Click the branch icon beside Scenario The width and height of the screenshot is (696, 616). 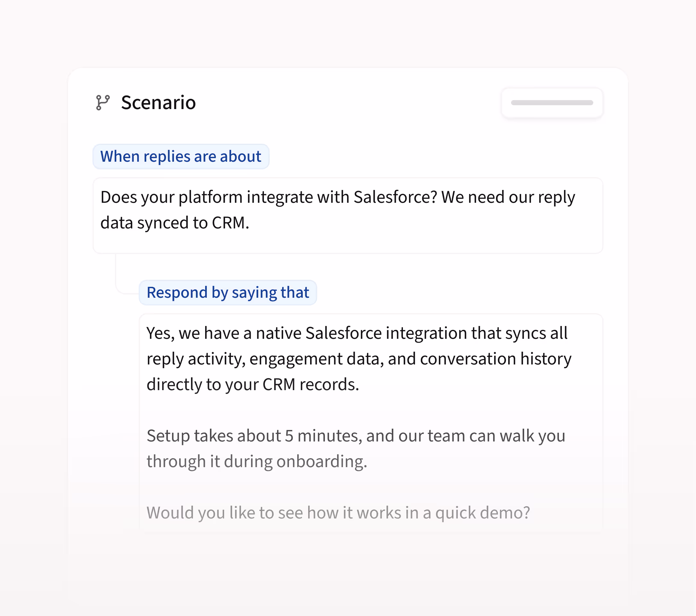[102, 102]
